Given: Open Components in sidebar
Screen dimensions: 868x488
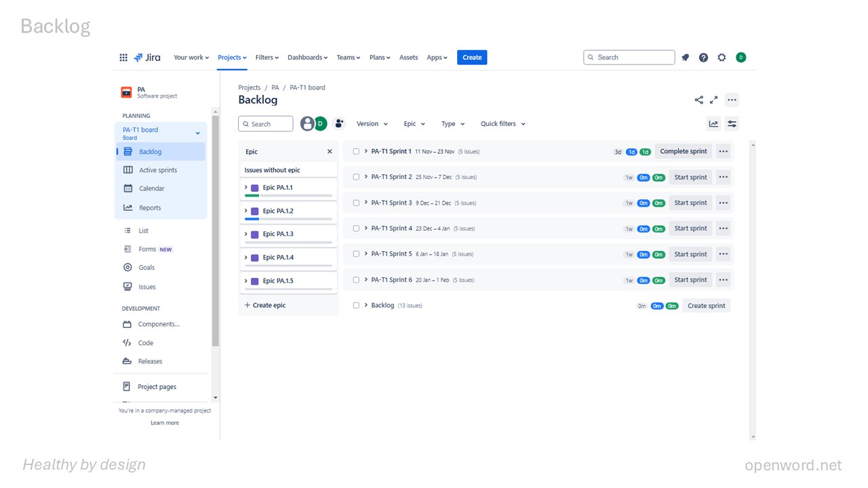Looking at the screenshot, I should coord(161,324).
